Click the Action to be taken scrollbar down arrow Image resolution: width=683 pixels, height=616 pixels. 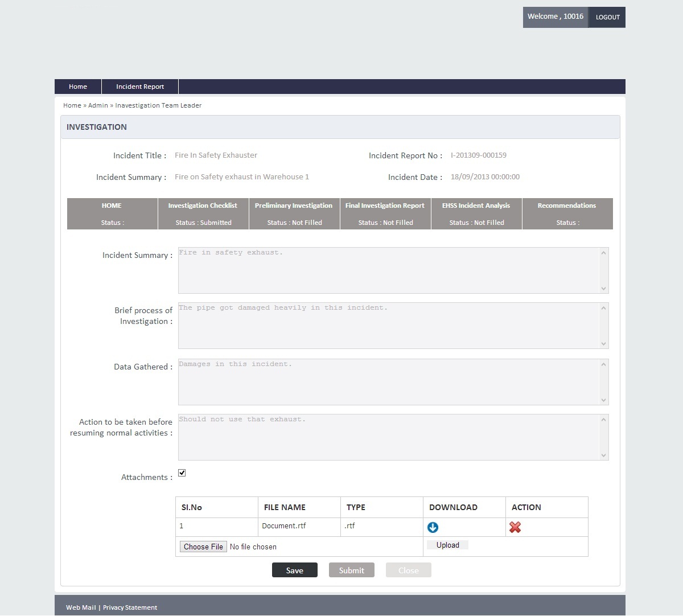tap(603, 455)
